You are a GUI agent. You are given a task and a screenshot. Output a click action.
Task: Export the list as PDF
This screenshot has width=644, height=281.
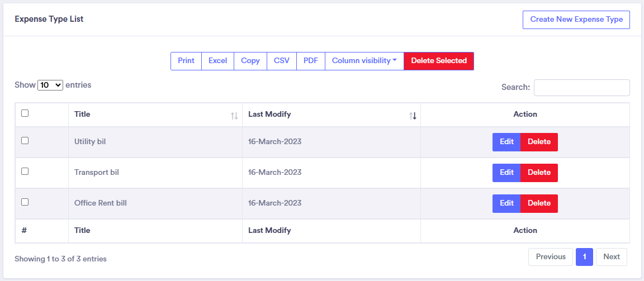coord(311,61)
